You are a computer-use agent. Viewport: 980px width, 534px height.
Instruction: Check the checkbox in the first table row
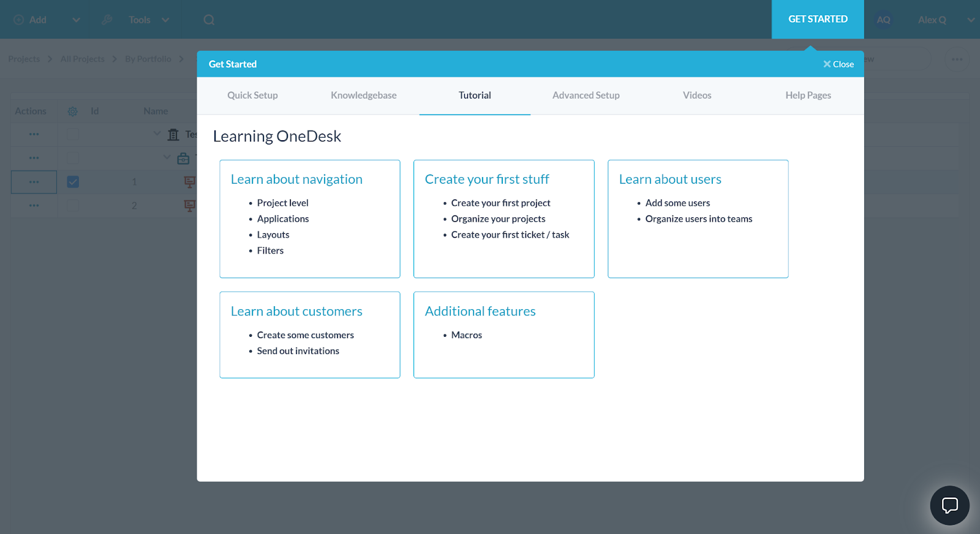coord(73,134)
